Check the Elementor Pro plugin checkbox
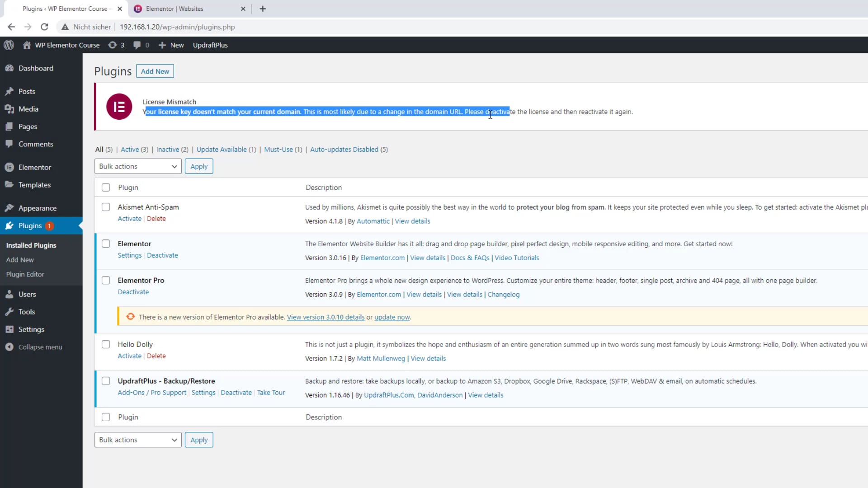This screenshot has width=868, height=488. pos(106,280)
